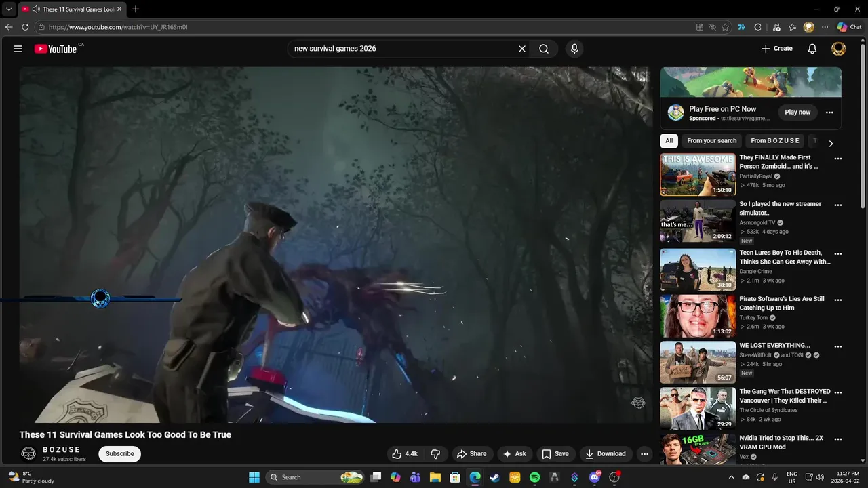Toggle the tracking prevention eye icon
This screenshot has width=868, height=488.
[713, 27]
